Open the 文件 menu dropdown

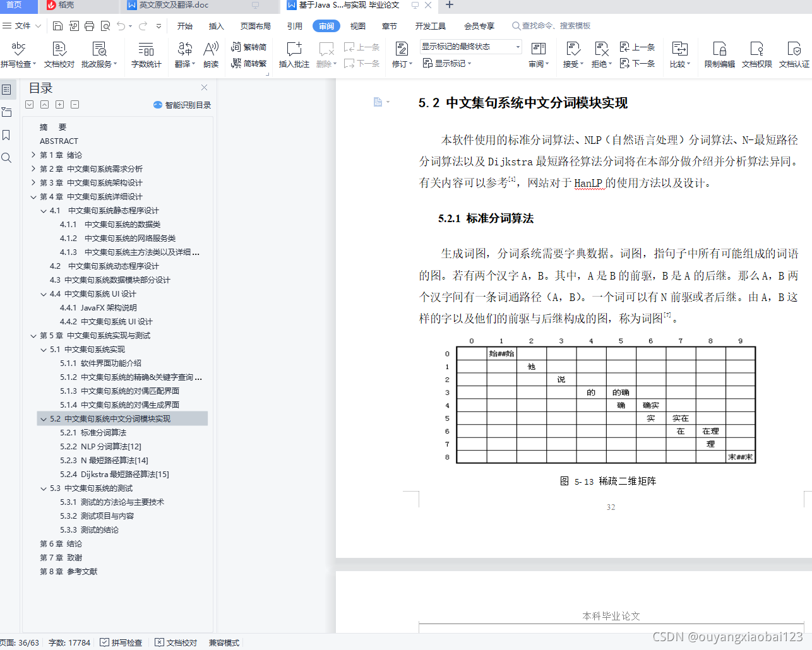[22, 26]
